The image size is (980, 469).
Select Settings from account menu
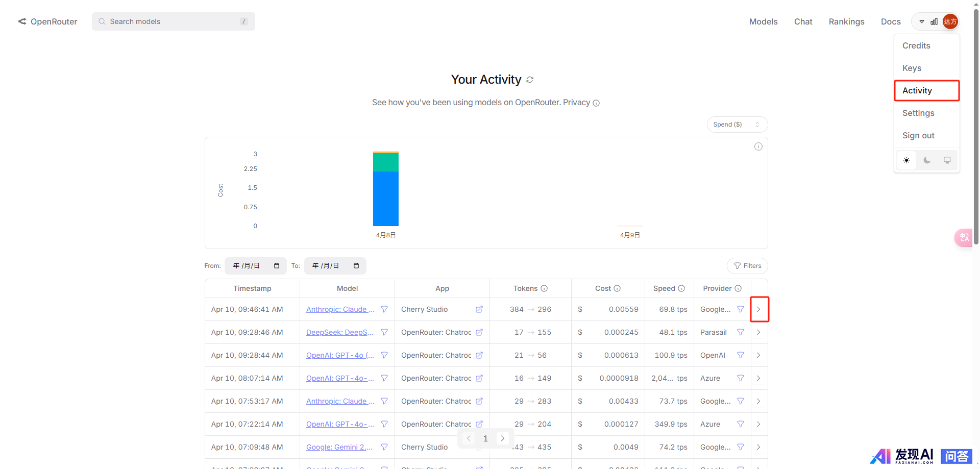point(927,113)
